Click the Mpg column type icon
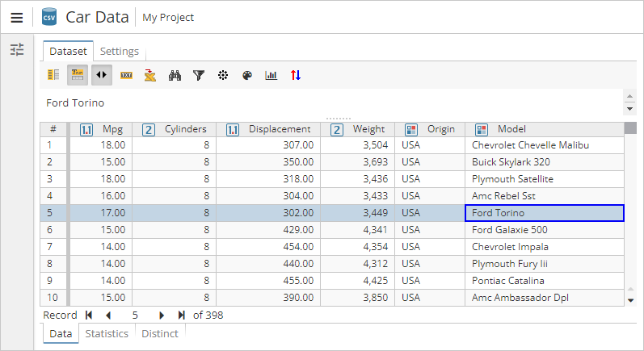The height and width of the screenshot is (351, 644). coord(86,129)
